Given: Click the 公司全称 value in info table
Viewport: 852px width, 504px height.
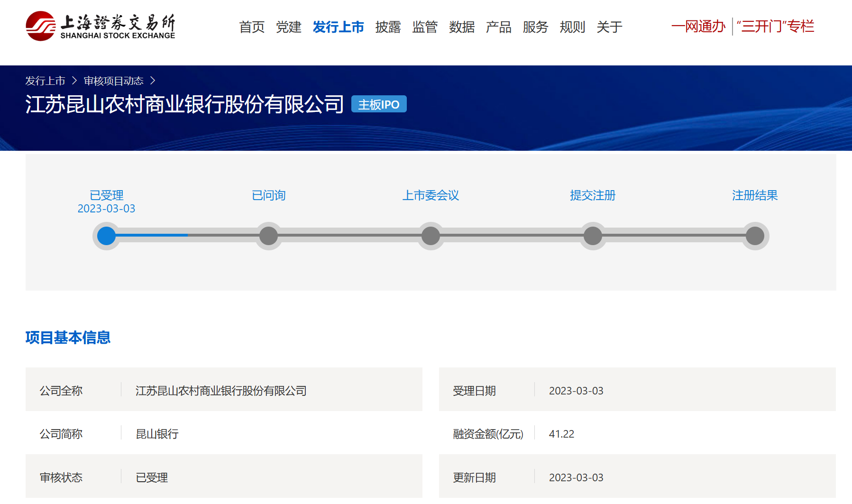Looking at the screenshot, I should click(221, 391).
